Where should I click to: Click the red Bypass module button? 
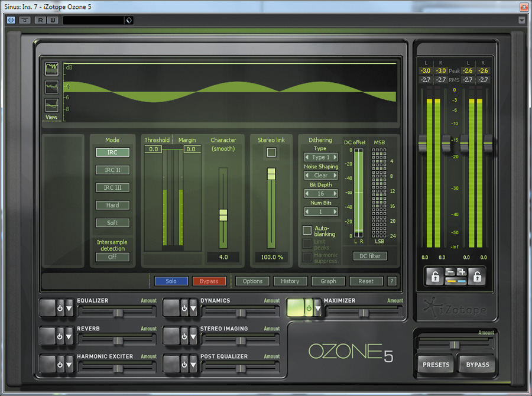[x=209, y=281]
